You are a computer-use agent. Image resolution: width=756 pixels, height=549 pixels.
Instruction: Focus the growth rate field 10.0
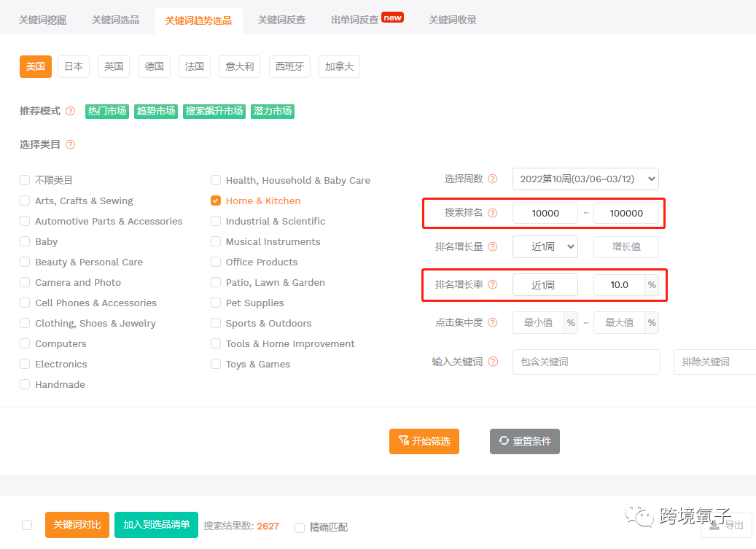pos(619,285)
